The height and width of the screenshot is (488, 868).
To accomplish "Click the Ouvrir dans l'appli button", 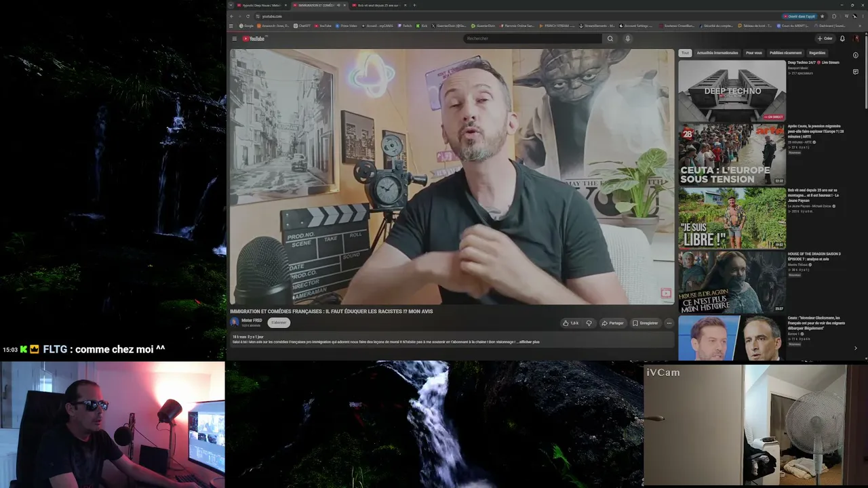I will coord(799,16).
